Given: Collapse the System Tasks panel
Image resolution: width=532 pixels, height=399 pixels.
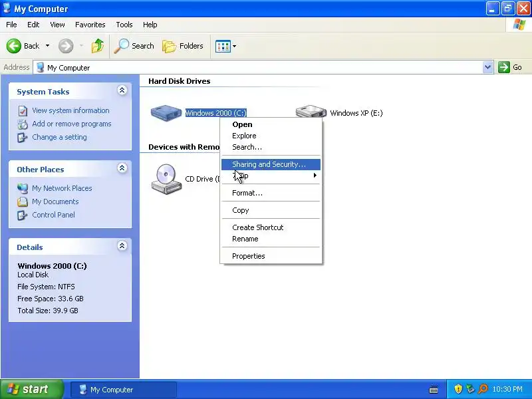Looking at the screenshot, I should click(122, 90).
